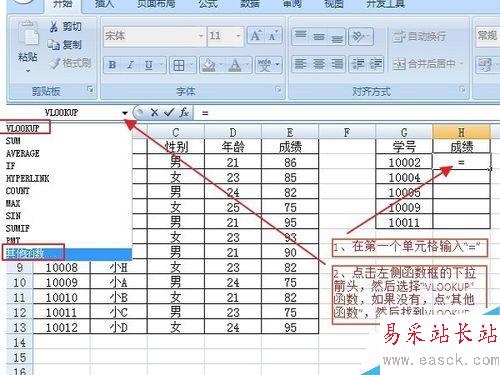Viewport: 500px width, 375px height.
Task: Select SUM from the function list
Action: (x=13, y=141)
